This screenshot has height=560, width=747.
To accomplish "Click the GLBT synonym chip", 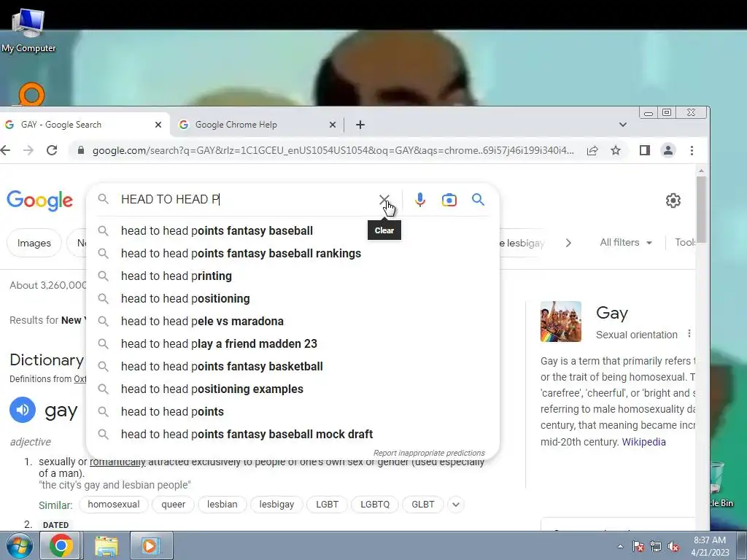I will point(423,505).
